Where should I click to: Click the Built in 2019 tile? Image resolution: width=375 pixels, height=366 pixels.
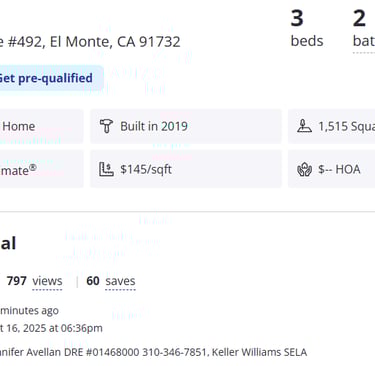pos(186,126)
